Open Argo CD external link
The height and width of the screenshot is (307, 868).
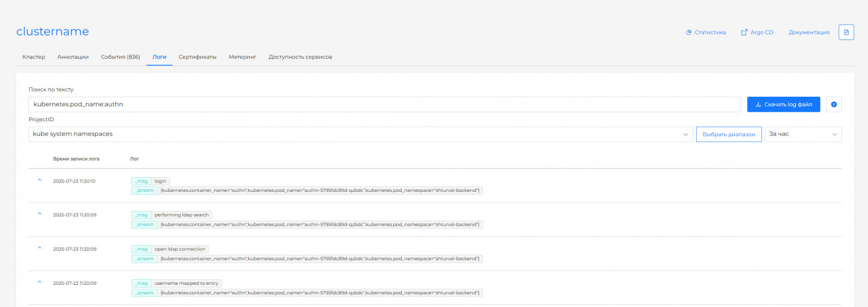tap(757, 32)
